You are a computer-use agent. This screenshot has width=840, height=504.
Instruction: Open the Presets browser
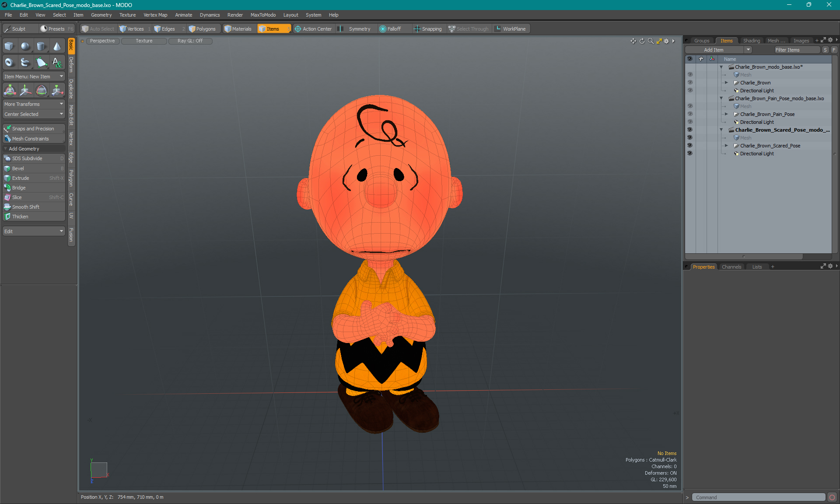[57, 29]
